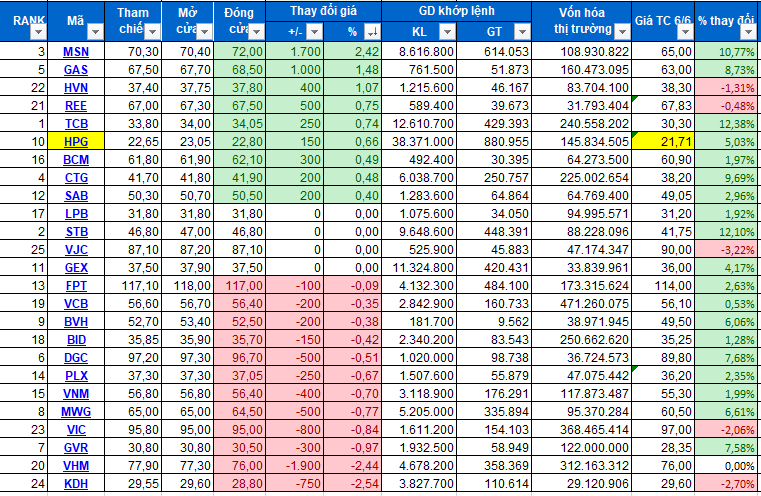Select GEX trade volume 11.324.800
Viewport: 761px width, 496px height.
[419, 267]
